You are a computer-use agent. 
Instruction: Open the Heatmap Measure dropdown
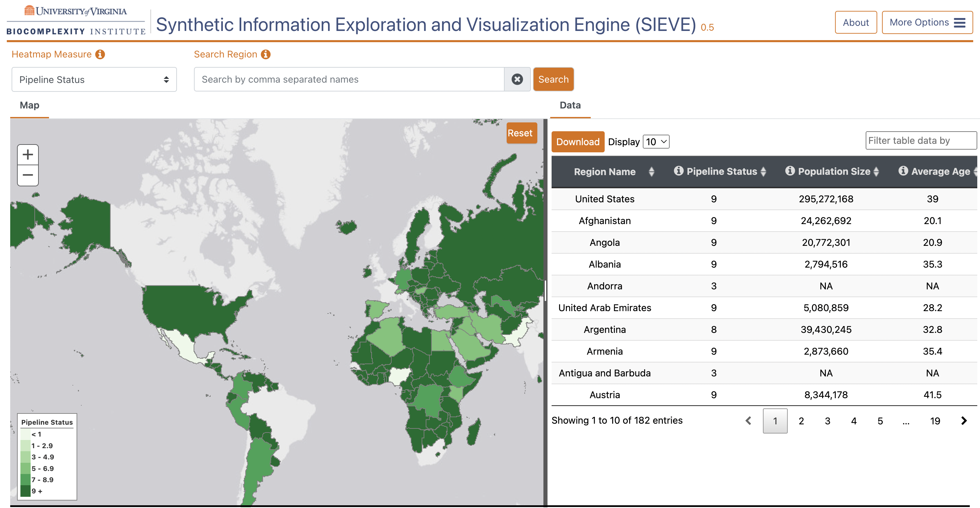tap(93, 79)
